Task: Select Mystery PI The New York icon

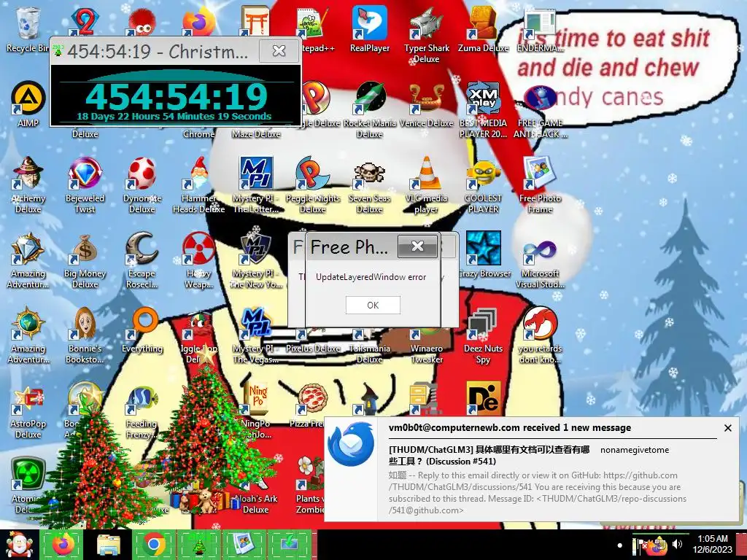Action: click(x=256, y=261)
